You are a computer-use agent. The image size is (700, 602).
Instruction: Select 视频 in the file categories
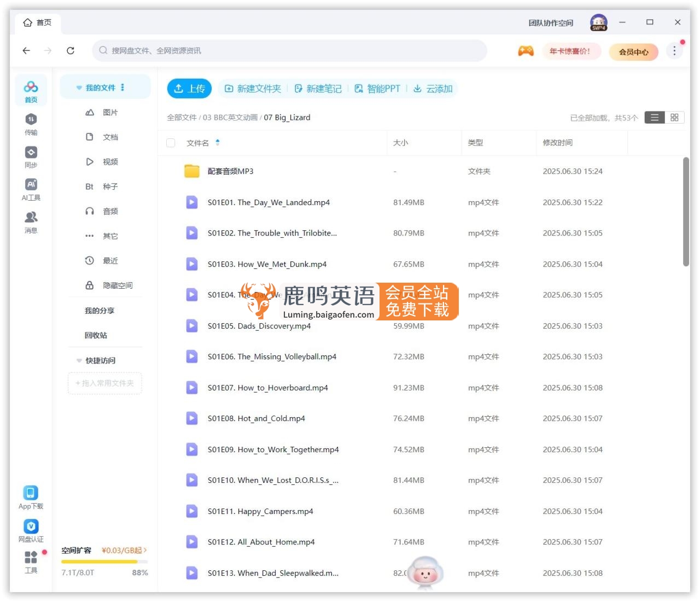(x=110, y=161)
